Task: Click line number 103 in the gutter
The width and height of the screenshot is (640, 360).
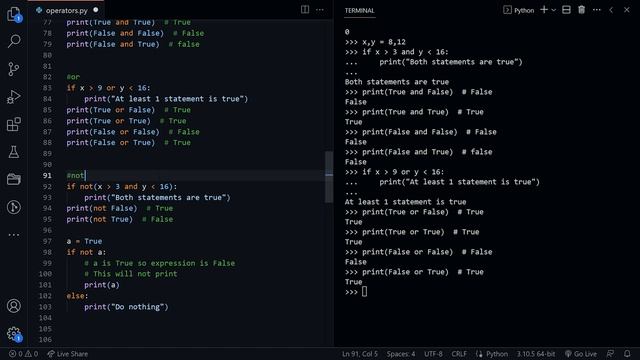Action: (x=45, y=307)
